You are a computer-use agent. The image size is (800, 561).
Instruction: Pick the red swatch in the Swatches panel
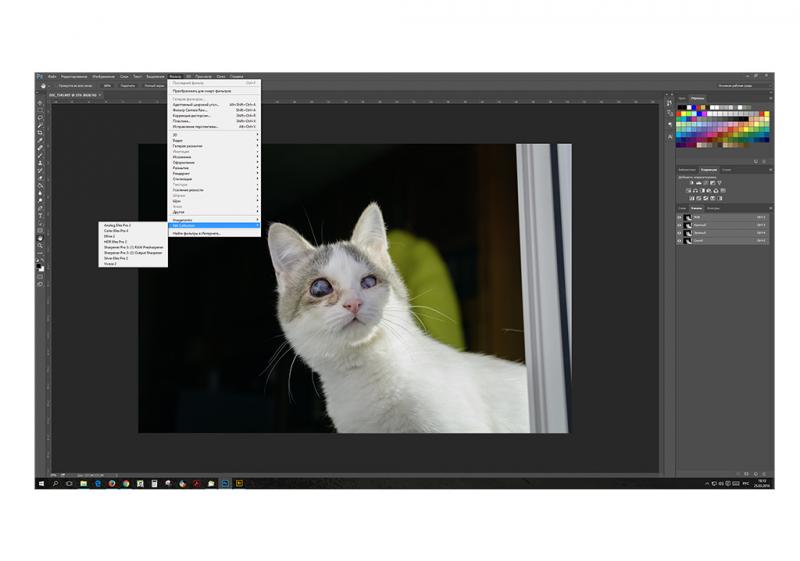679,113
